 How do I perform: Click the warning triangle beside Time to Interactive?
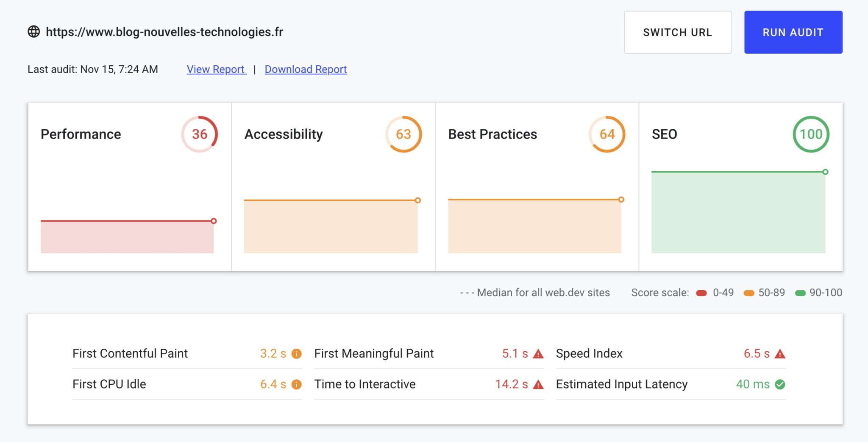(538, 385)
